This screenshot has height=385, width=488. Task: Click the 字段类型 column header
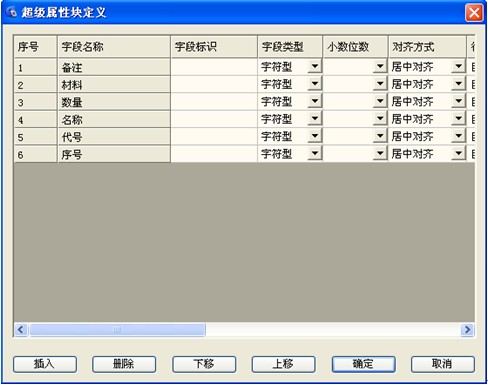pyautogui.click(x=290, y=47)
